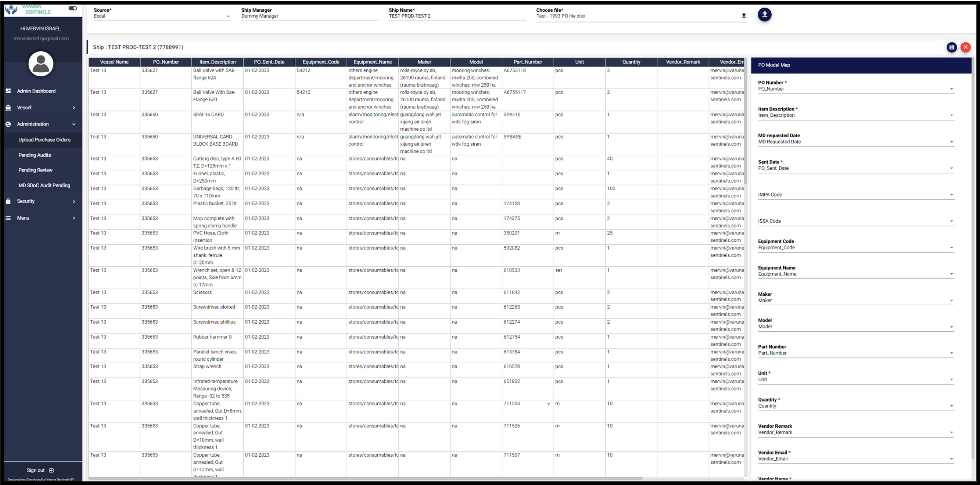Click the Administration icon in sidebar
The height and width of the screenshot is (485, 980).
[8, 124]
